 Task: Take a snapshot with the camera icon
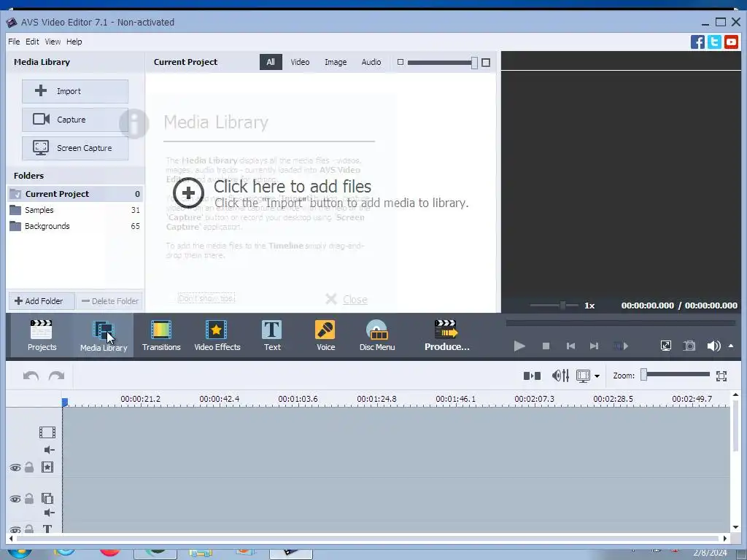(689, 346)
